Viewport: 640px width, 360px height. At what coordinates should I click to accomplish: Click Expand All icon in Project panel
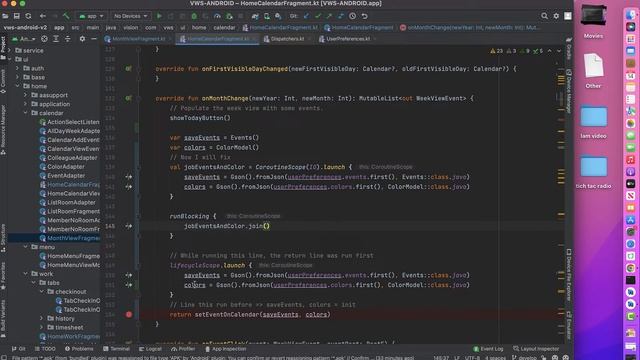[x=56, y=39]
